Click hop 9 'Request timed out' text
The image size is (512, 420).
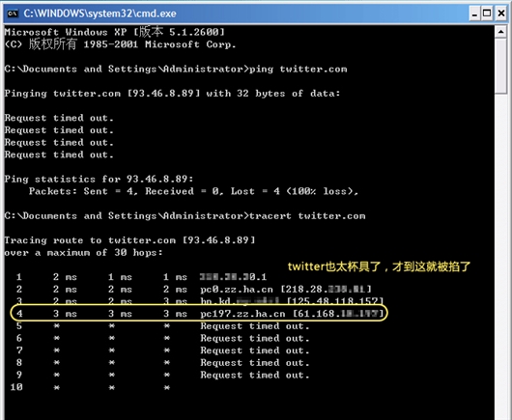coord(255,375)
